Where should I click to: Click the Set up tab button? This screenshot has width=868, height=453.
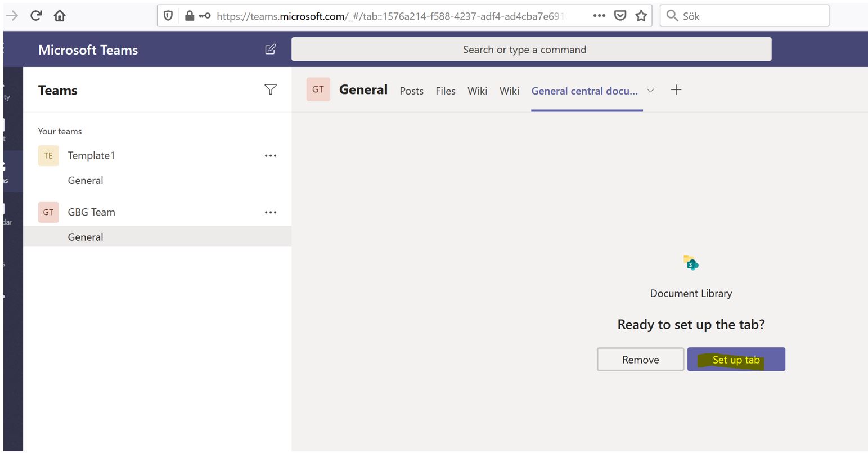click(x=736, y=359)
